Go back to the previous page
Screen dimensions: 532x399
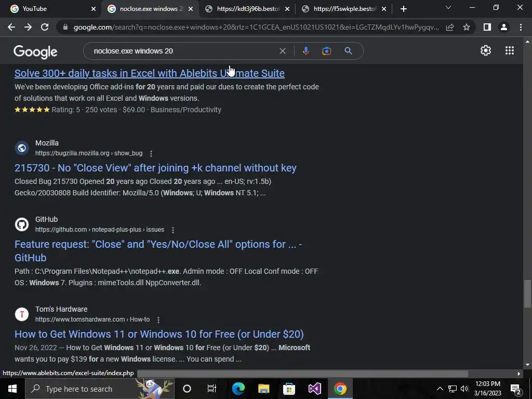11,27
